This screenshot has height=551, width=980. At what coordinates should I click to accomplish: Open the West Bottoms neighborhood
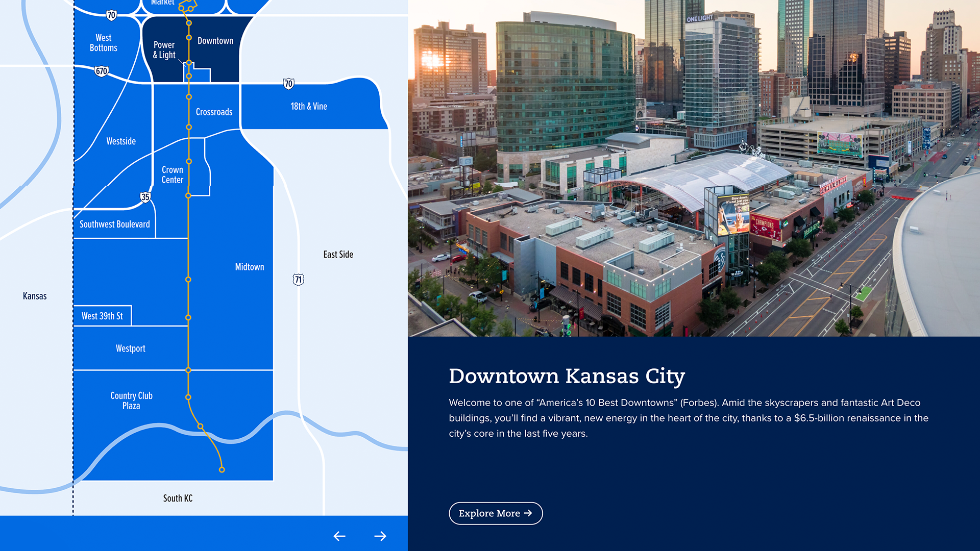pos(104,43)
